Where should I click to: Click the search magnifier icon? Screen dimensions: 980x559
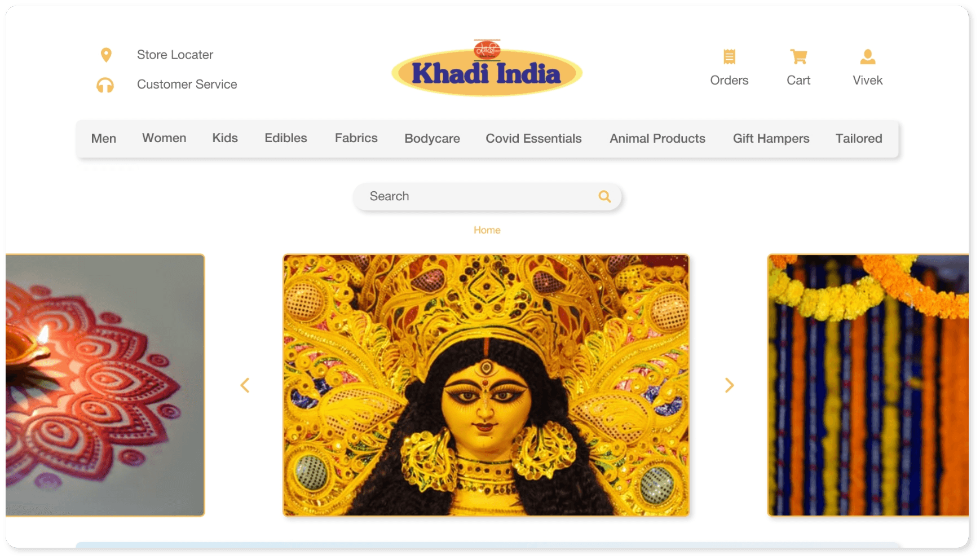604,196
